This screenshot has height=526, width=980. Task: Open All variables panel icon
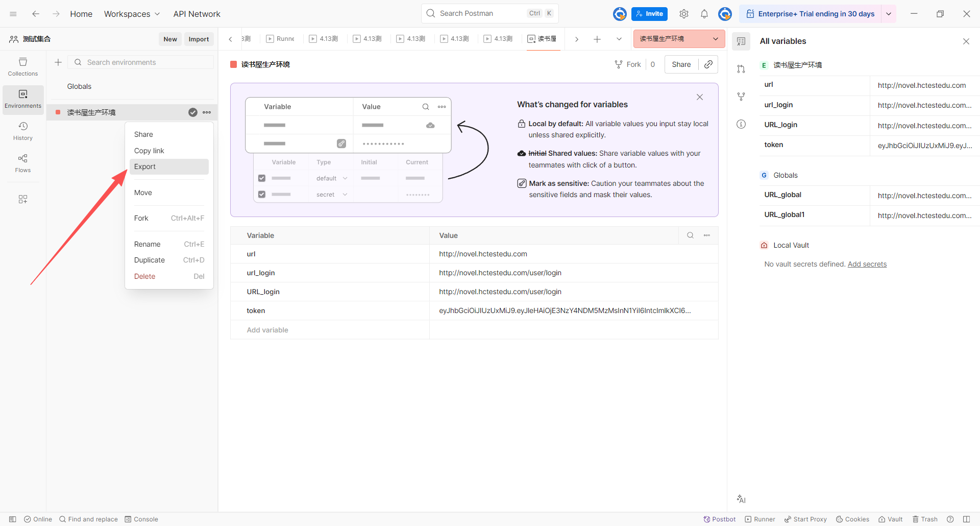(741, 41)
